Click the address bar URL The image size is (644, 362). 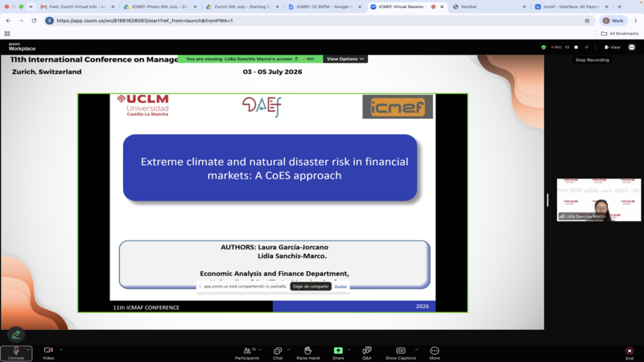click(x=145, y=21)
